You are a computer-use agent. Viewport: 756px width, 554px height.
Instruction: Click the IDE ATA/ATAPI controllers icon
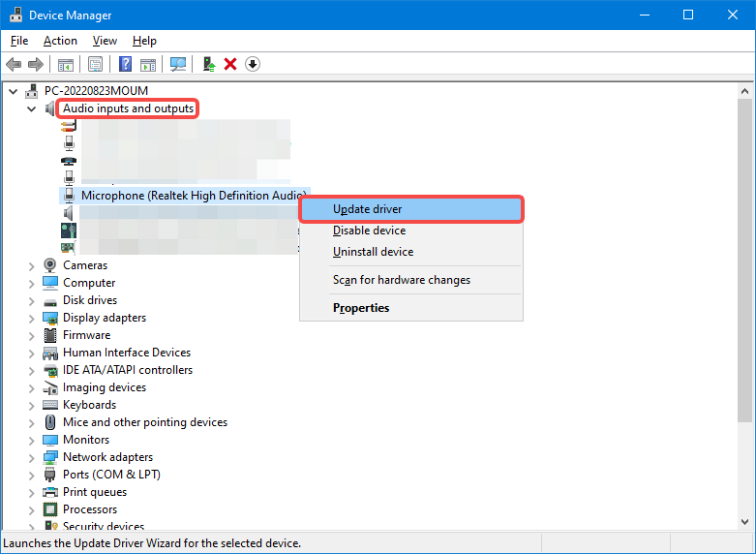pos(50,371)
